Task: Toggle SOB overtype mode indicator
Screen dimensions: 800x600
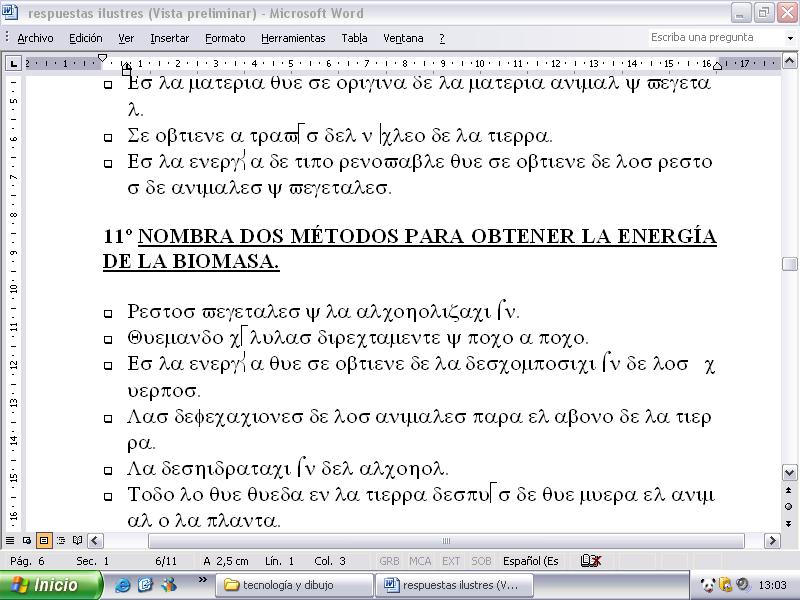Action: click(481, 561)
